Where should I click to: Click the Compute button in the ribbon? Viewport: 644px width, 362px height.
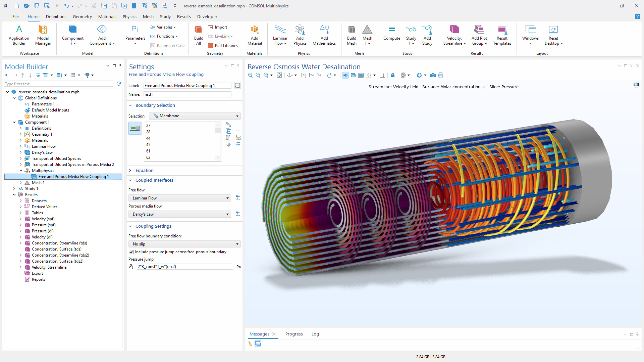click(391, 33)
